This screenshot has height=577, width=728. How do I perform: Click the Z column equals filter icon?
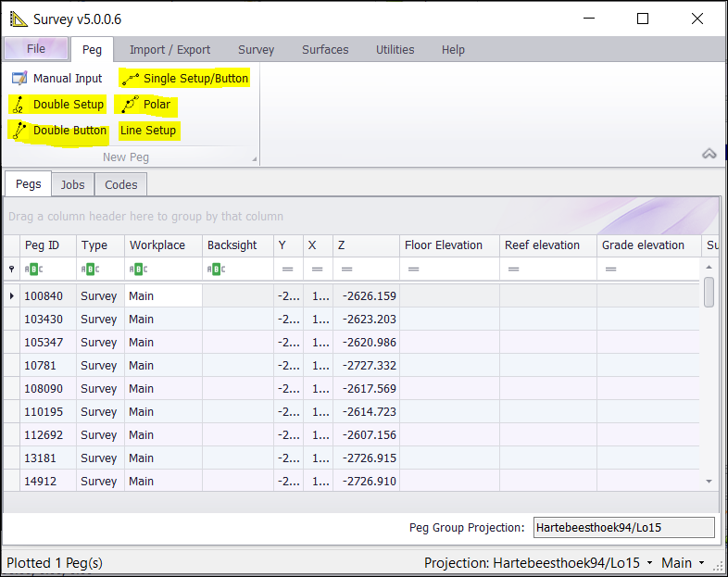347,270
